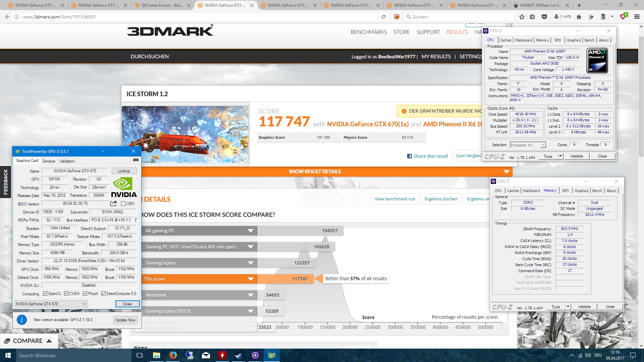
Task: Open the Mail app on taskbar
Action: point(206,355)
